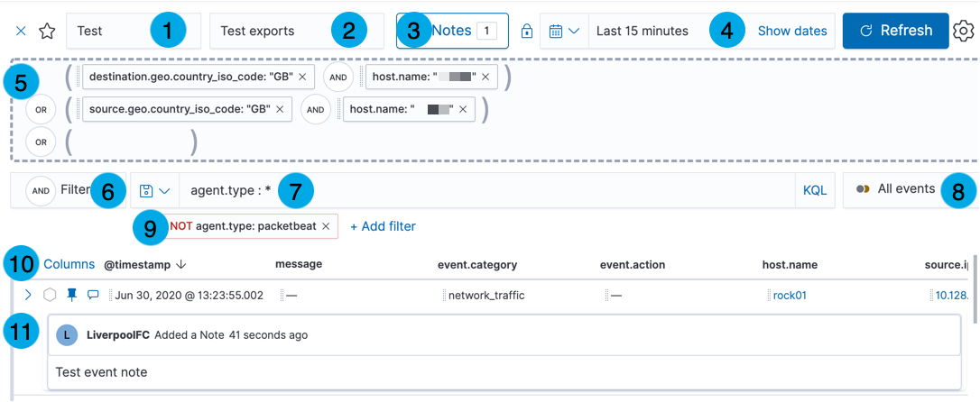
Task: Close the timeline with the X icon
Action: [22, 31]
